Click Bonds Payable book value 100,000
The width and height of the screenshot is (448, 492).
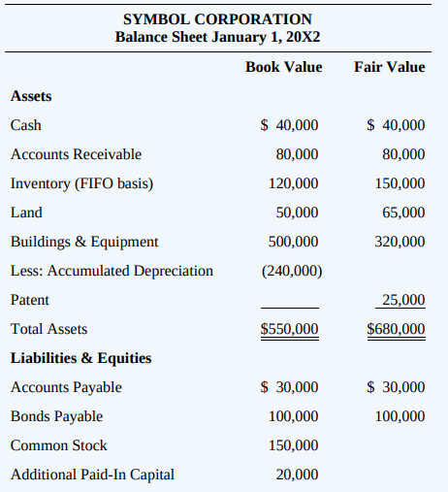294,416
